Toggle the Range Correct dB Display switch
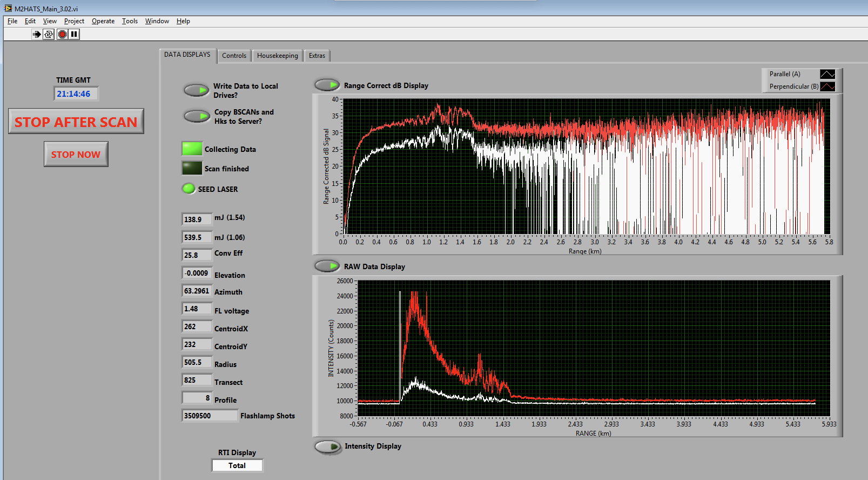This screenshot has width=868, height=480. 327,85
